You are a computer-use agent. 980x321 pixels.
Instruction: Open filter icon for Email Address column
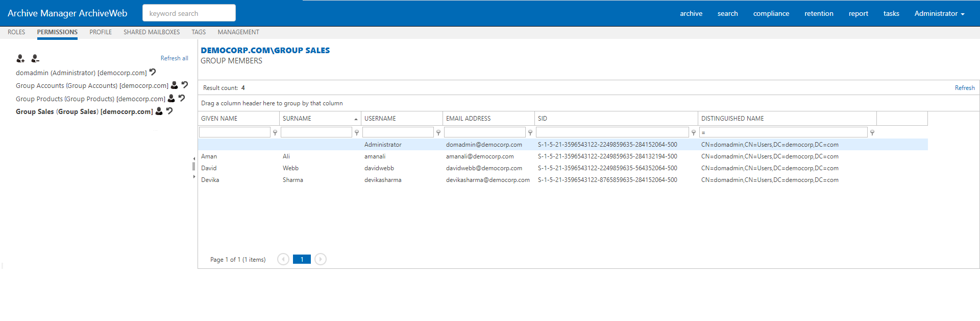[530, 133]
